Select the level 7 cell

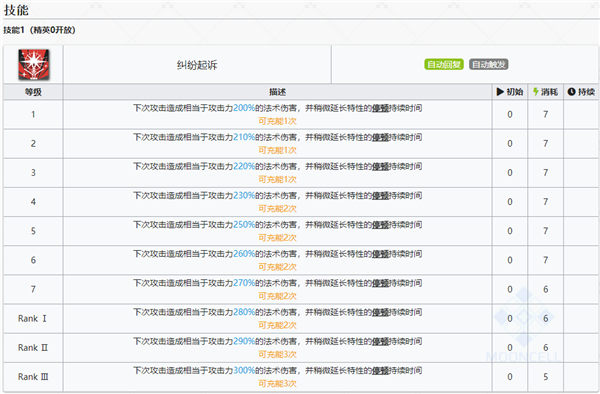click(x=33, y=289)
